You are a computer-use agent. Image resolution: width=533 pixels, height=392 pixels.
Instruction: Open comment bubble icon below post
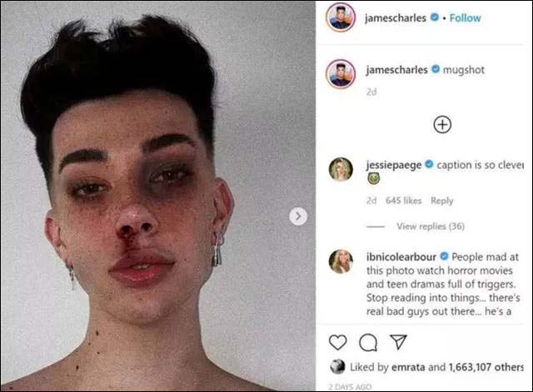coord(368,342)
